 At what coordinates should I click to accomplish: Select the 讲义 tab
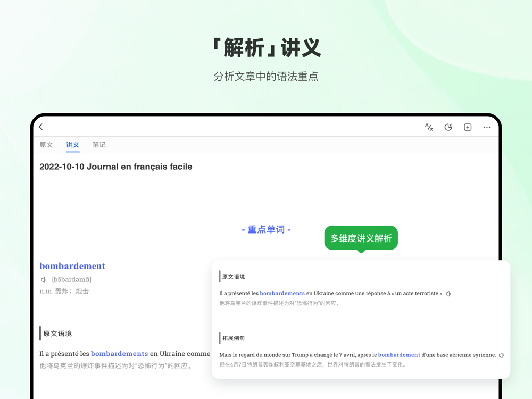click(x=72, y=145)
